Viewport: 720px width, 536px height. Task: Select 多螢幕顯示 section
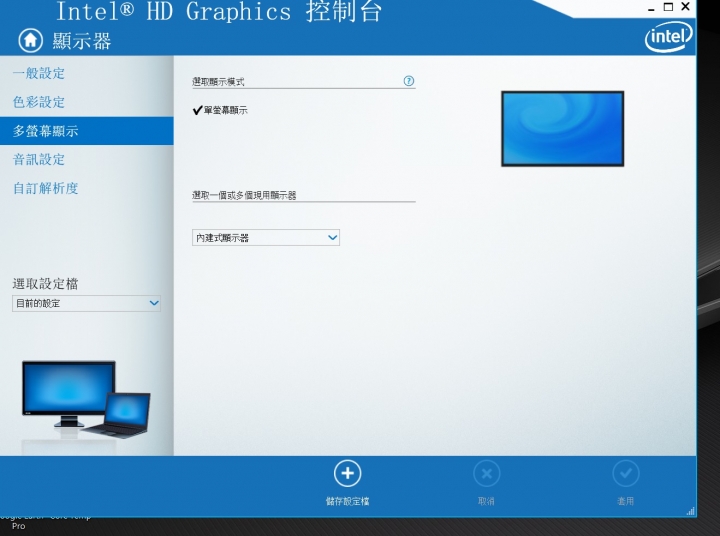click(87, 131)
